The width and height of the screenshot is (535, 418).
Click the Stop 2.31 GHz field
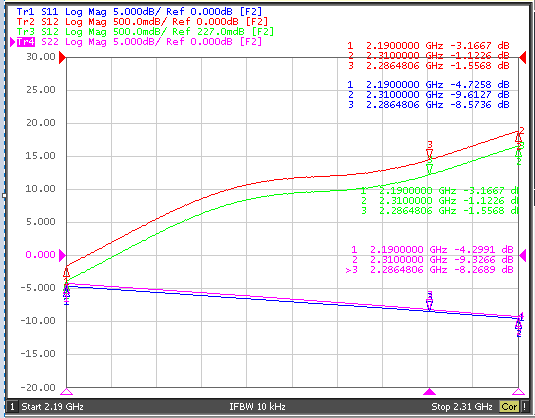click(462, 407)
